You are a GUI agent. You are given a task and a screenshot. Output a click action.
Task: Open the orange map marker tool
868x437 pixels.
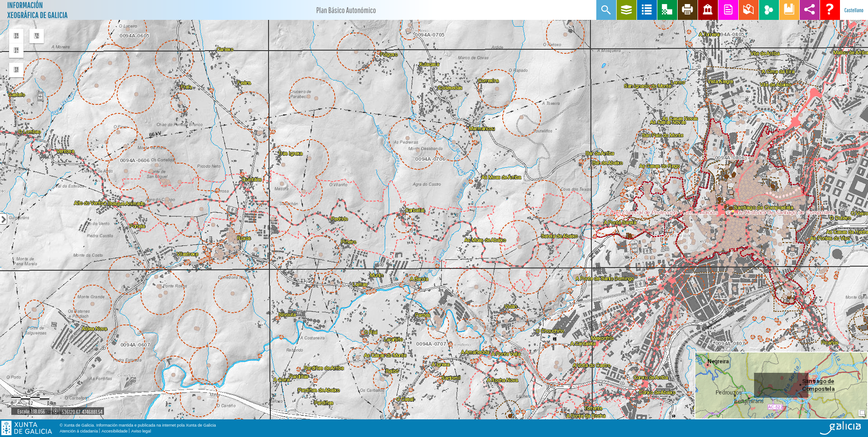click(748, 10)
